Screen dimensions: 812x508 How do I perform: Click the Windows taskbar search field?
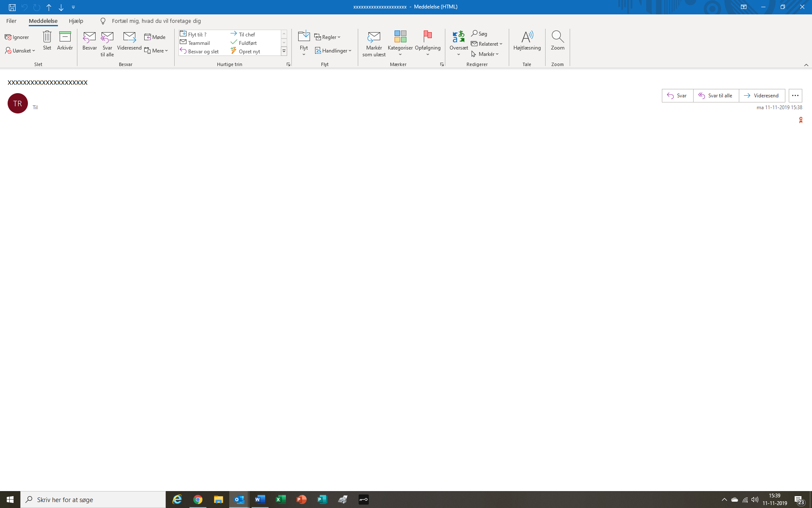pos(93,500)
